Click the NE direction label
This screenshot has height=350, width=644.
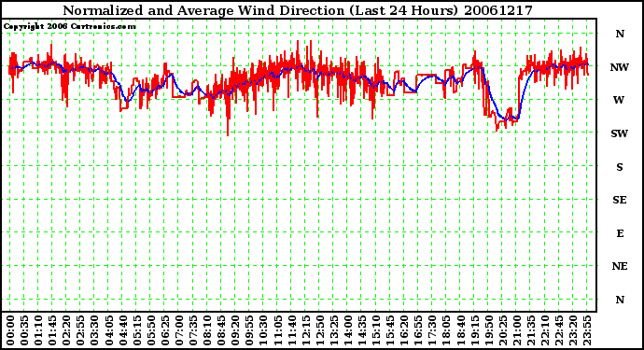[620, 267]
